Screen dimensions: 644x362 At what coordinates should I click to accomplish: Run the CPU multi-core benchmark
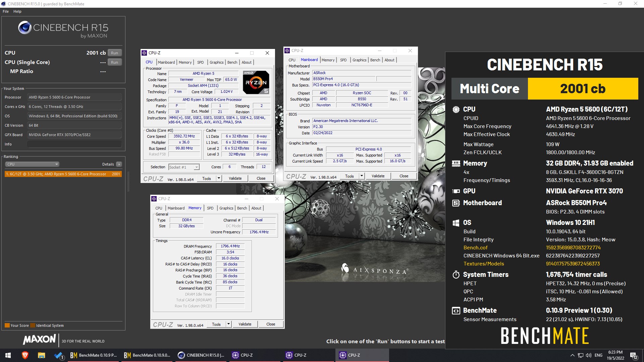(x=114, y=53)
